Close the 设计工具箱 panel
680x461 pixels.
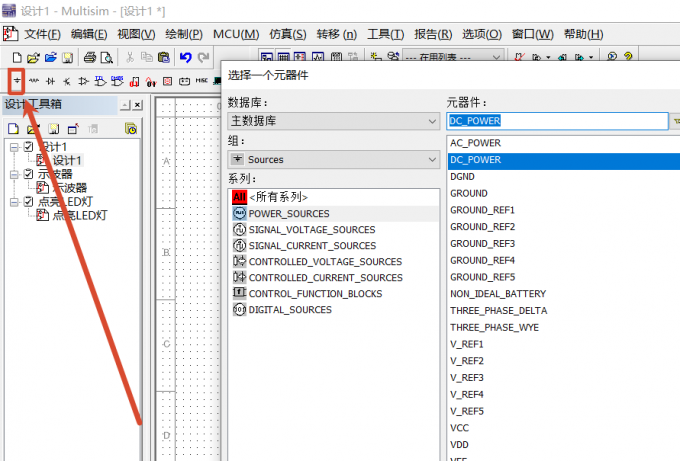(137, 105)
